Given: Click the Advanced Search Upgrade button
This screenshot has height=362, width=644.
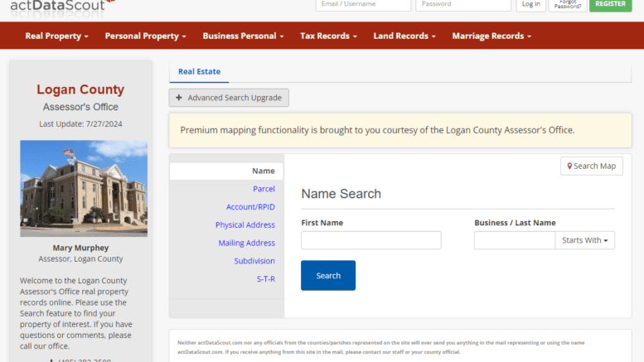Looking at the screenshot, I should (x=229, y=98).
